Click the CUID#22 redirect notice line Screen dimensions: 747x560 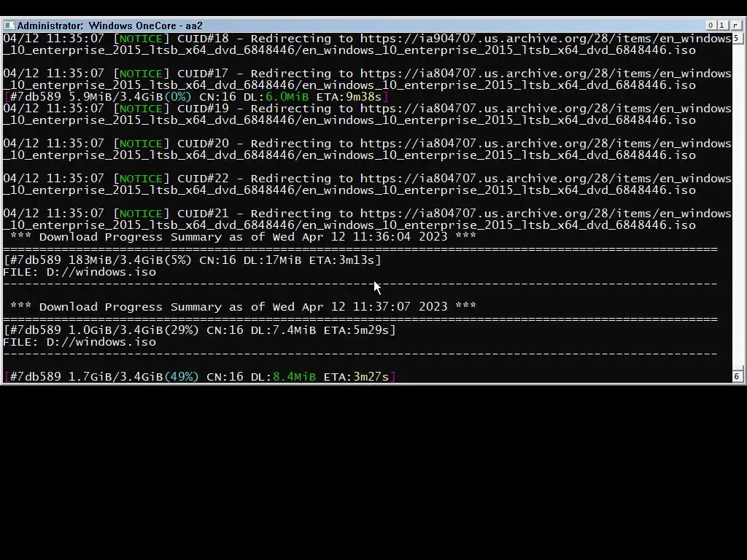(368, 184)
